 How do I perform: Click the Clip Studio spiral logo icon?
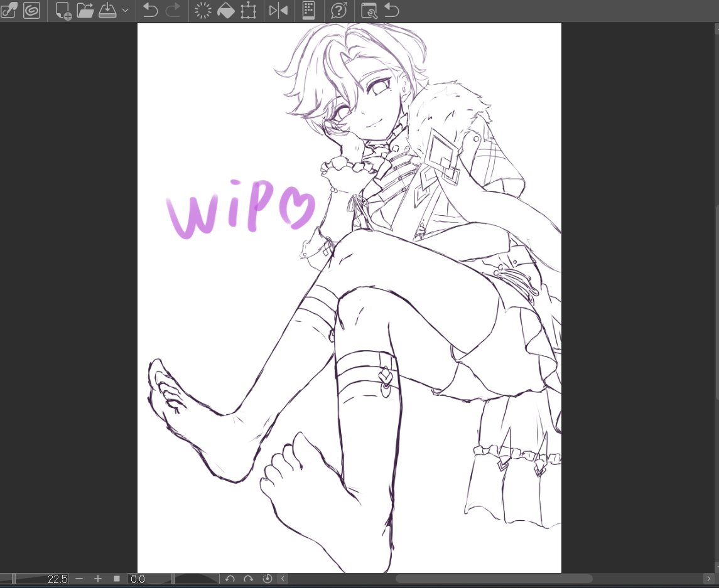click(x=31, y=10)
